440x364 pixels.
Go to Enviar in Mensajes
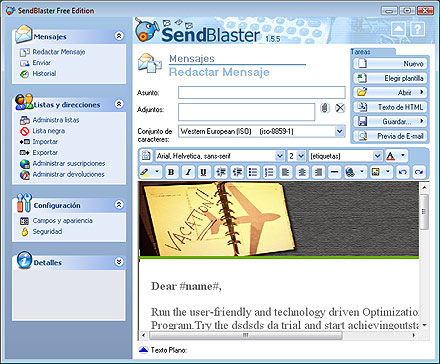[41, 63]
